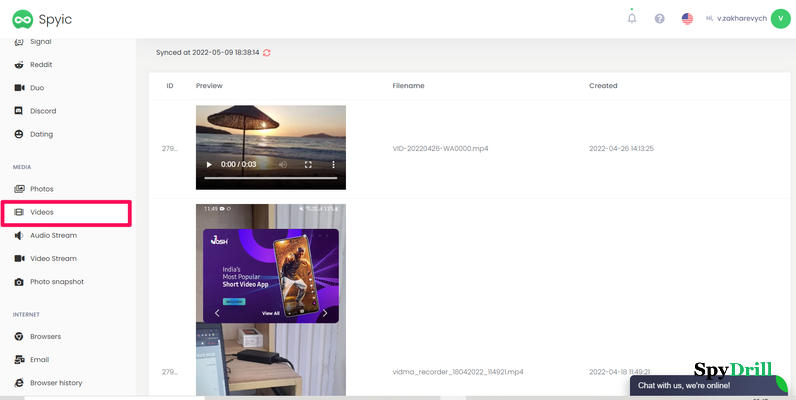796x400 pixels.
Task: Click the first video's progress bar
Action: (x=270, y=178)
